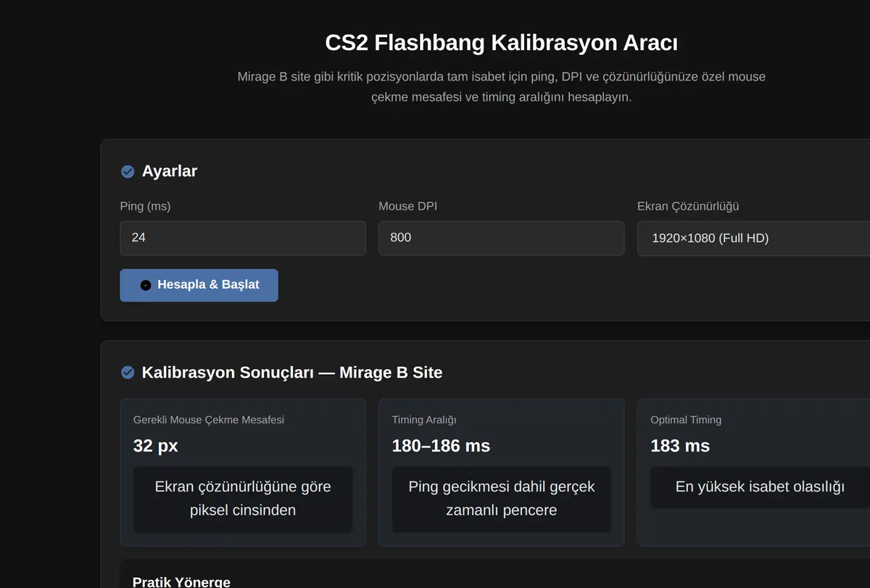The width and height of the screenshot is (870, 588).
Task: Focus the Ping (ms) input field
Action: (243, 238)
